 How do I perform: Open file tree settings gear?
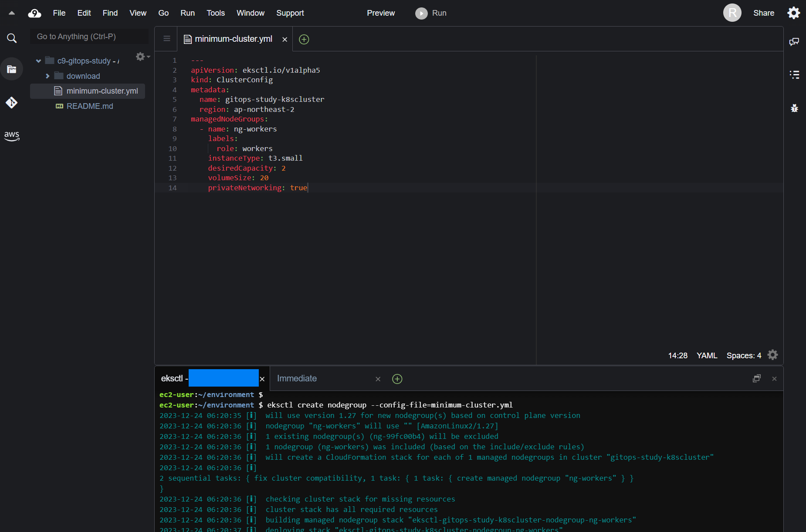[x=142, y=57]
